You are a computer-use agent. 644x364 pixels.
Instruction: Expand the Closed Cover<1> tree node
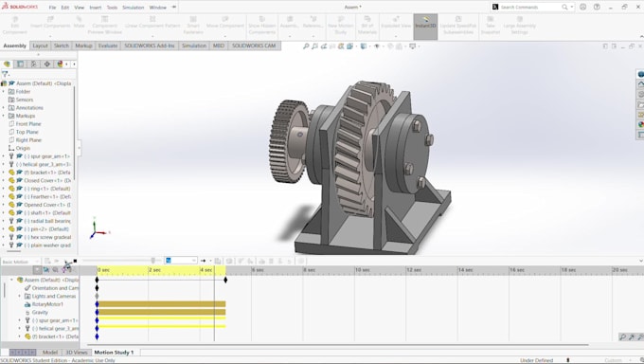coord(3,180)
